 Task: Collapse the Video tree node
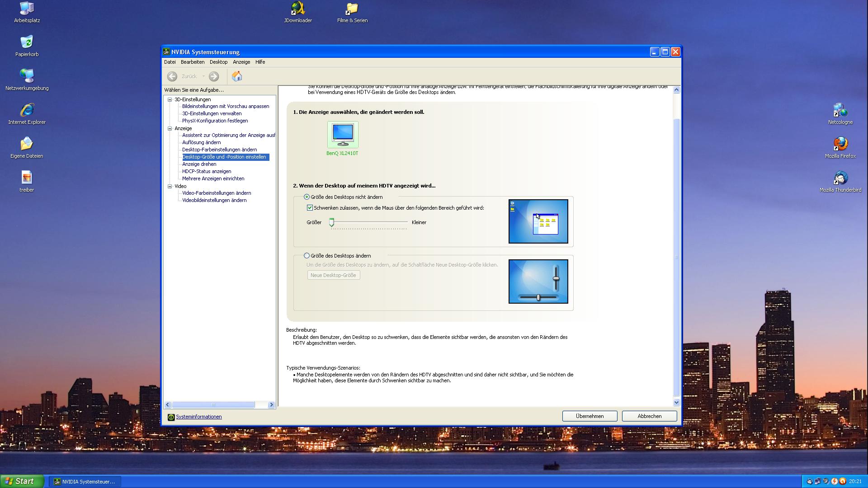[x=170, y=186]
